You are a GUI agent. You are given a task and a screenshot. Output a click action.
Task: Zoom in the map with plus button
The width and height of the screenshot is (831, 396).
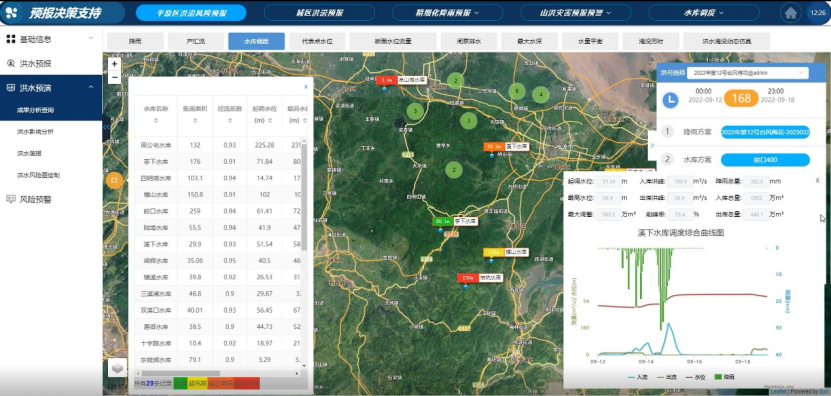(114, 64)
